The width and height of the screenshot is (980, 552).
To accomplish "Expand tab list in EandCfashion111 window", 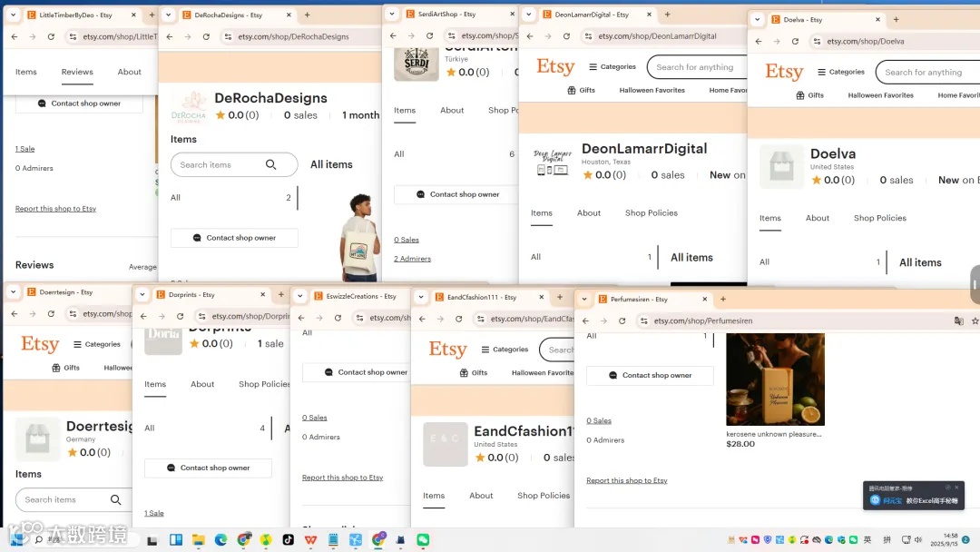I will (421, 297).
